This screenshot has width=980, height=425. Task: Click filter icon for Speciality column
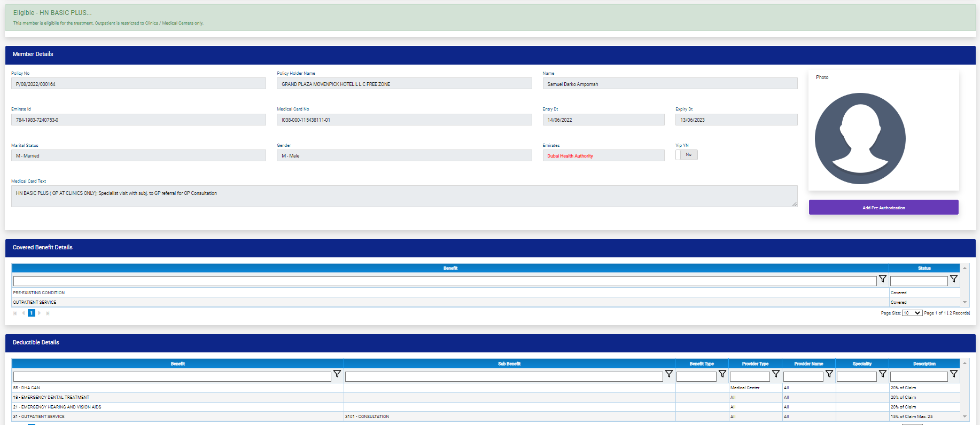pos(882,374)
